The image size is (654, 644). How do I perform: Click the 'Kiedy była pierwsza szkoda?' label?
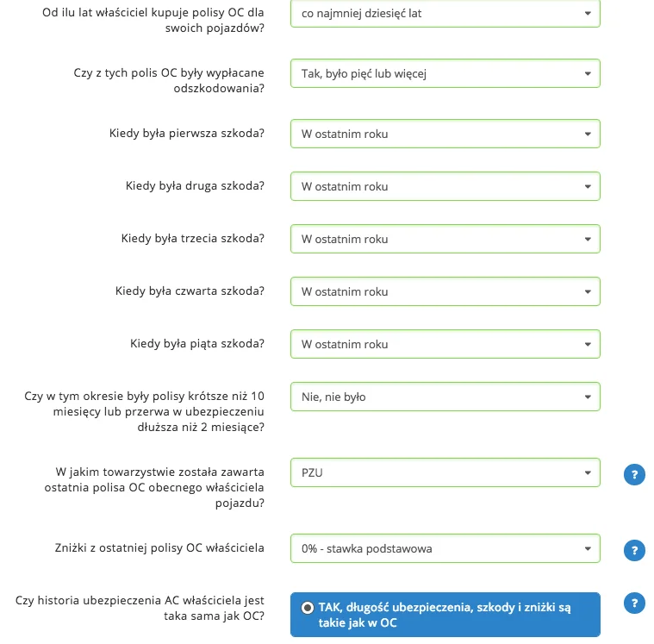pos(186,133)
